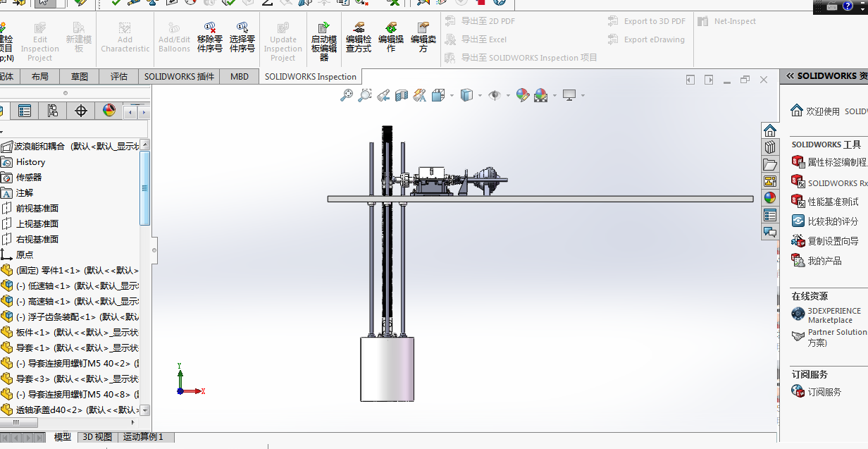Open DimXpertManager crosshair tab
Screen dimensions: 868x449
pos(81,111)
